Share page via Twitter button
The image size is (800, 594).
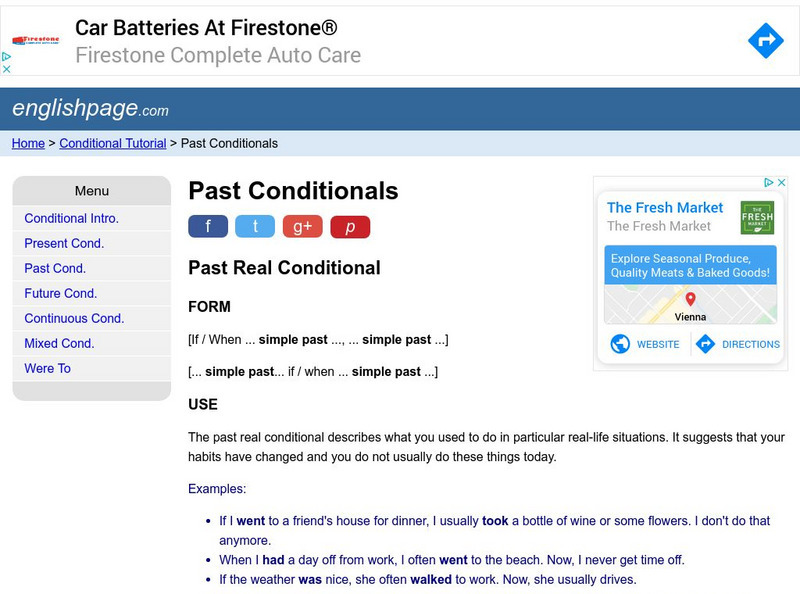255,227
